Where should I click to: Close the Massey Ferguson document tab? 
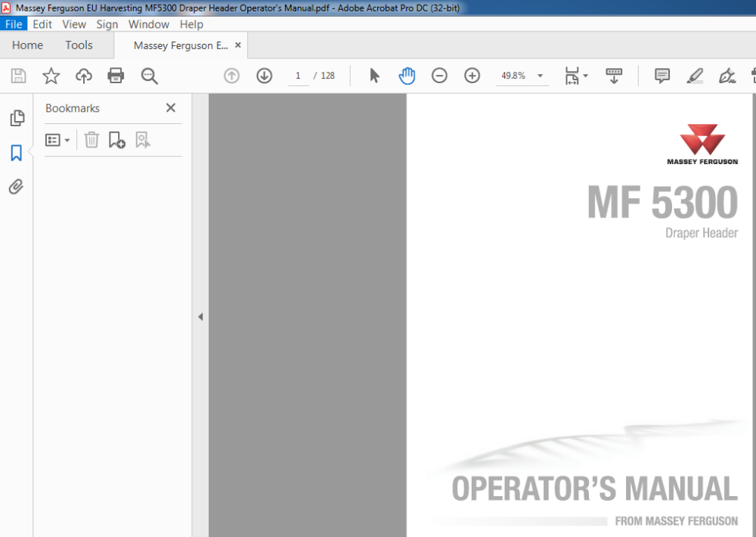[237, 45]
